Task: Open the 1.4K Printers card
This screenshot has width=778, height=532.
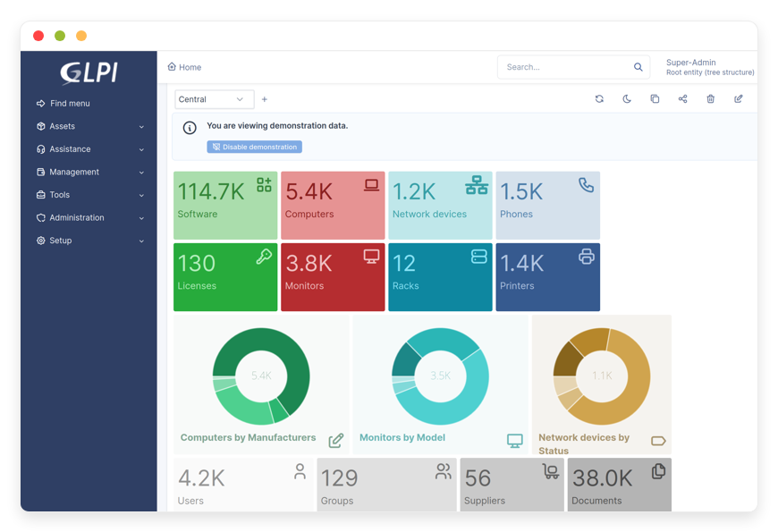Action: [548, 277]
